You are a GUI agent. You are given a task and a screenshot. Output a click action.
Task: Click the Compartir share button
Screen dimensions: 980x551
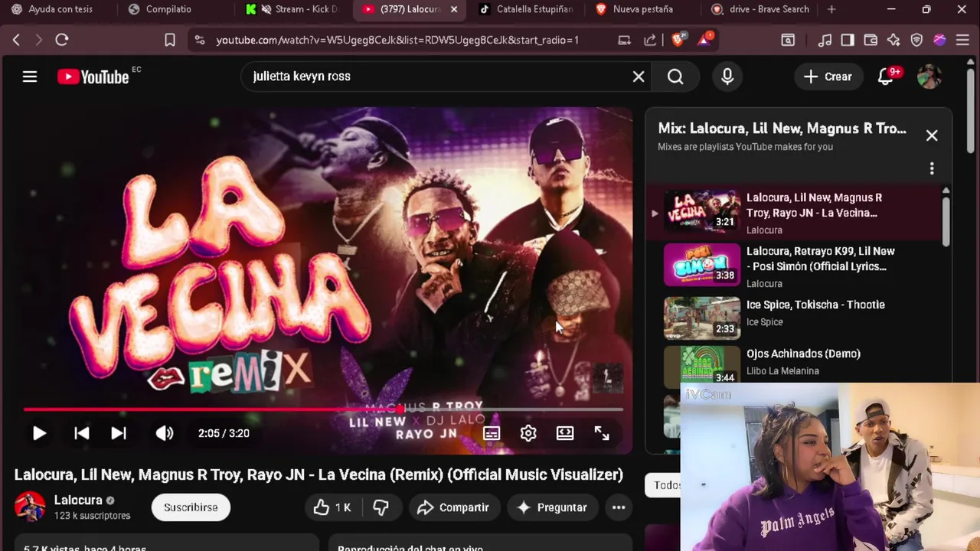[x=453, y=507]
